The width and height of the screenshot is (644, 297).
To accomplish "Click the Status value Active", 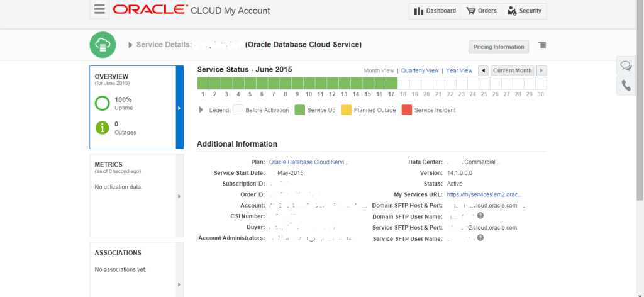I will coord(455,184).
